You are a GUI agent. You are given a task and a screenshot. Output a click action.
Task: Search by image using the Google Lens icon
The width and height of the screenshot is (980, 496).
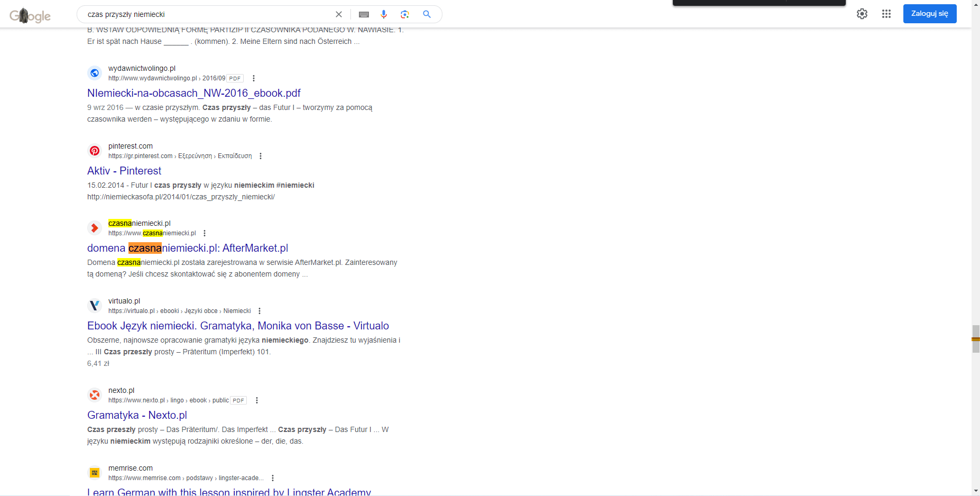405,14
